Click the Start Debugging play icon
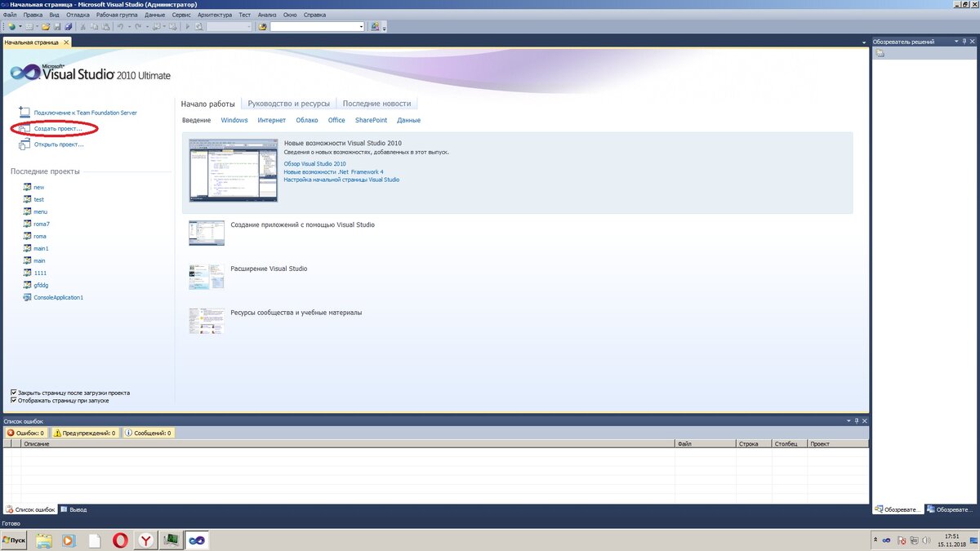This screenshot has width=980, height=551. click(188, 26)
